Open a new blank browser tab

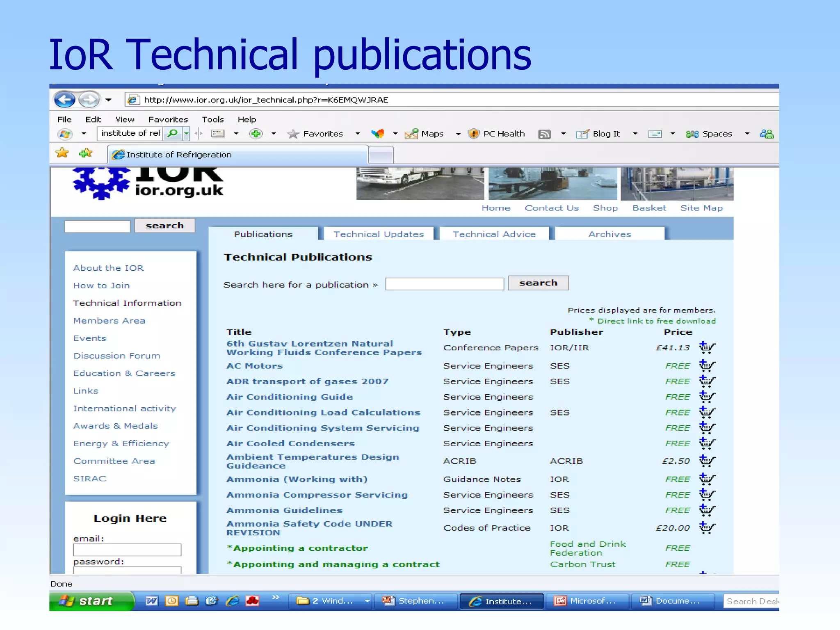coord(381,155)
